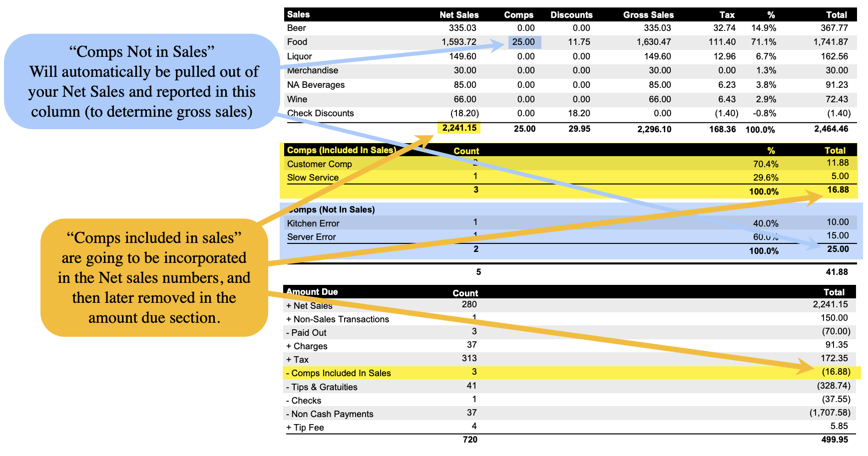Select the - Paid Out row label
Screen dimensions: 868x456
pyautogui.click(x=306, y=333)
